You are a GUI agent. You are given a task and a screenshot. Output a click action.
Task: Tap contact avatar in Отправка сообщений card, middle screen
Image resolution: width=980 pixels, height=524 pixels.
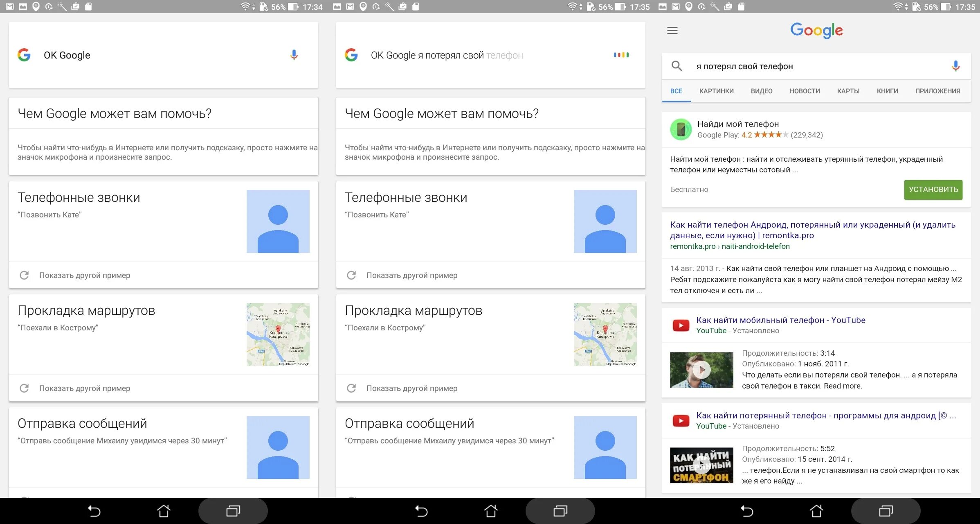pos(605,447)
